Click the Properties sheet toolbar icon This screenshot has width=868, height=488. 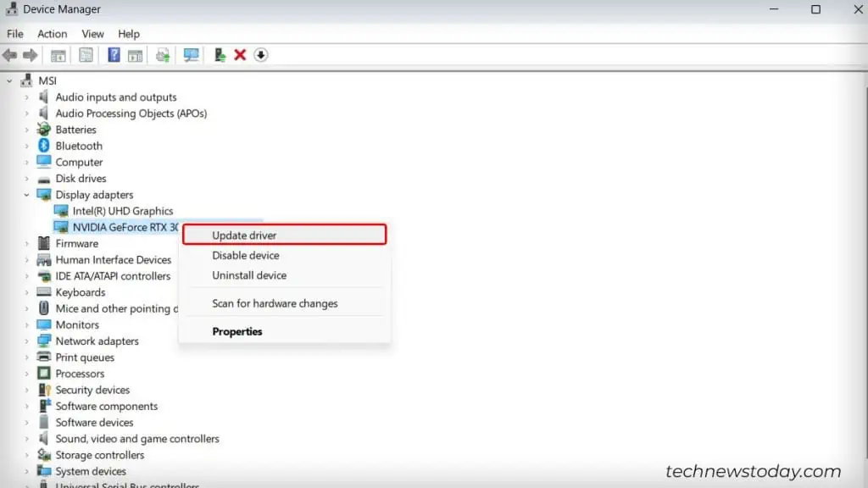coord(86,55)
